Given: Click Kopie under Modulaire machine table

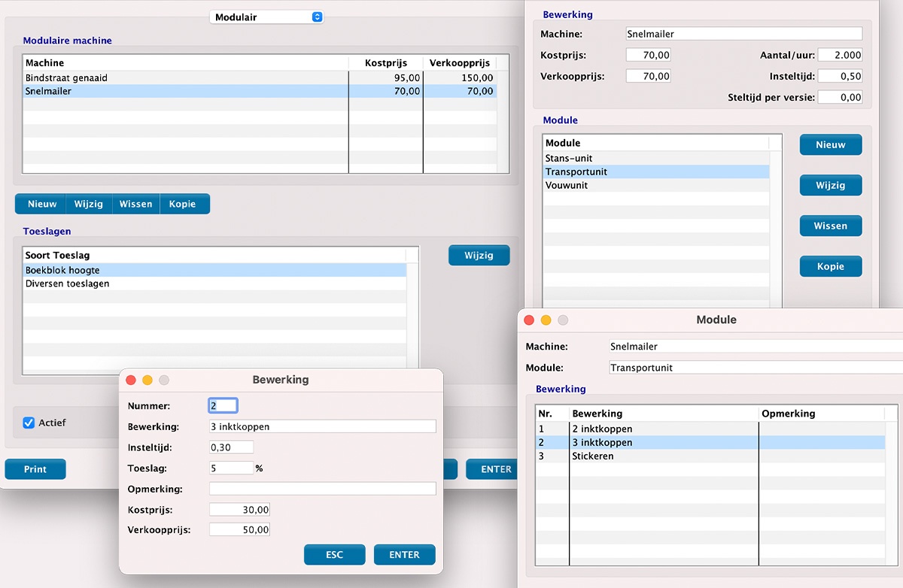Looking at the screenshot, I should click(184, 204).
